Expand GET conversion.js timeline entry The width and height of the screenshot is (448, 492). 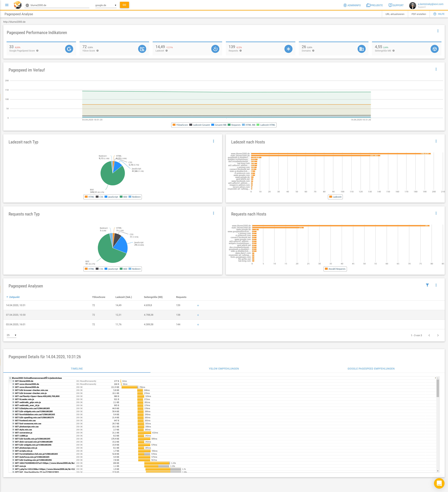(x=13, y=433)
